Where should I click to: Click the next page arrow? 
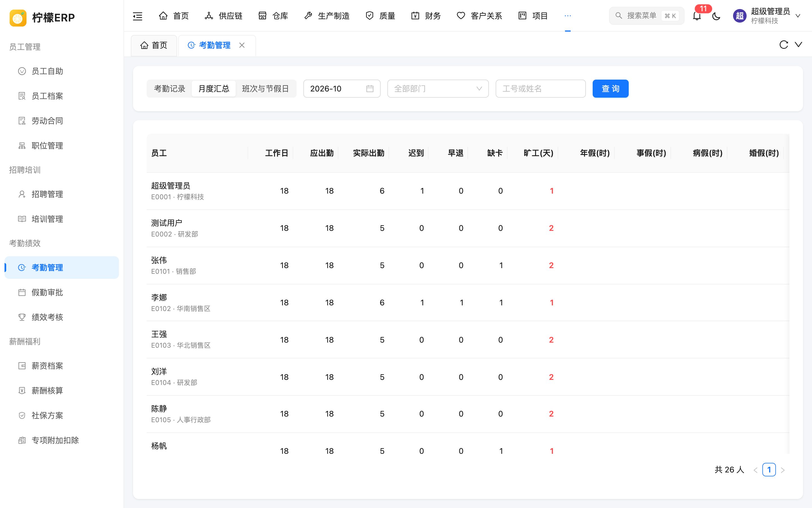pyautogui.click(x=783, y=470)
